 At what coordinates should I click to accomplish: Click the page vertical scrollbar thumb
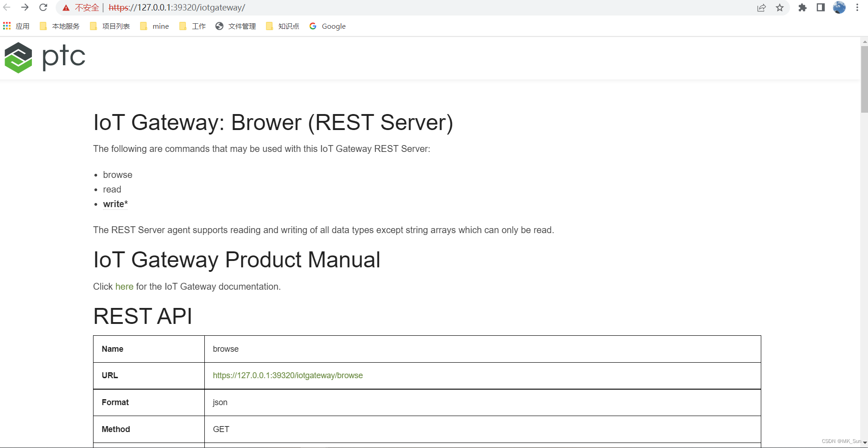pos(864,78)
